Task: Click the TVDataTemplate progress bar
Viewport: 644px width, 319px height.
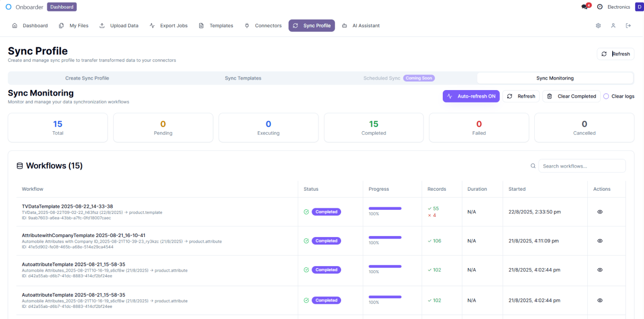Action: pyautogui.click(x=385, y=208)
